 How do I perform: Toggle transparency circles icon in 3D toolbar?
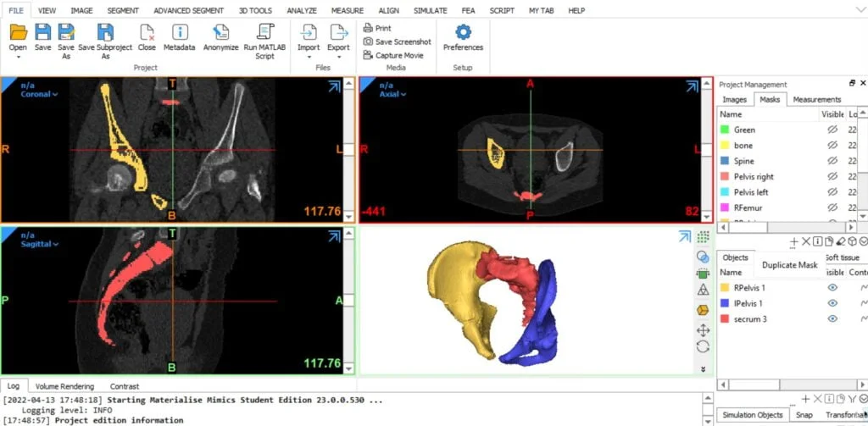pyautogui.click(x=703, y=257)
